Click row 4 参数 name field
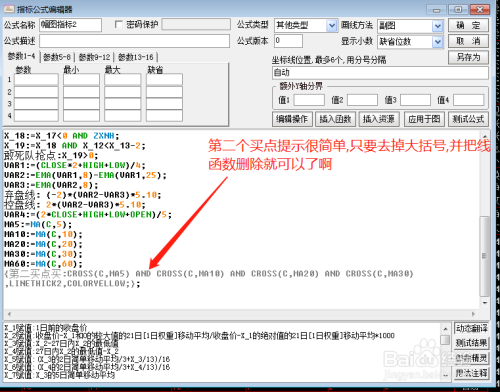This screenshot has width=500, height=392. (x=36, y=116)
